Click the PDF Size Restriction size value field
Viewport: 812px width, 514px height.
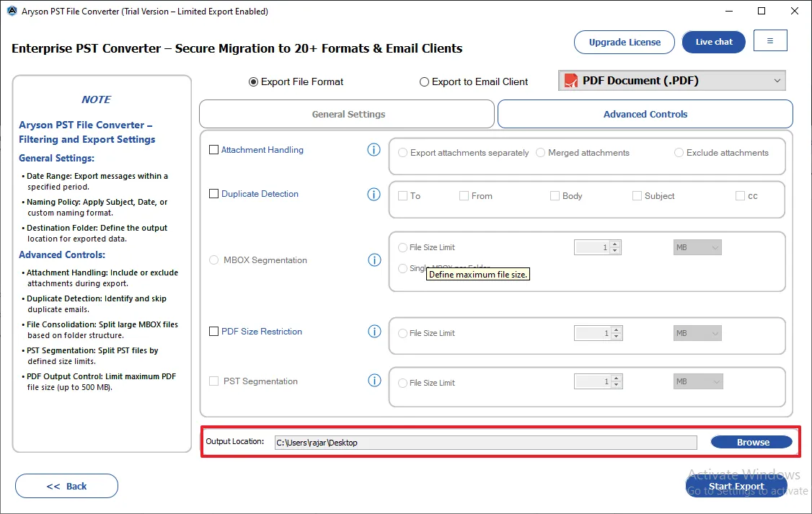click(593, 333)
